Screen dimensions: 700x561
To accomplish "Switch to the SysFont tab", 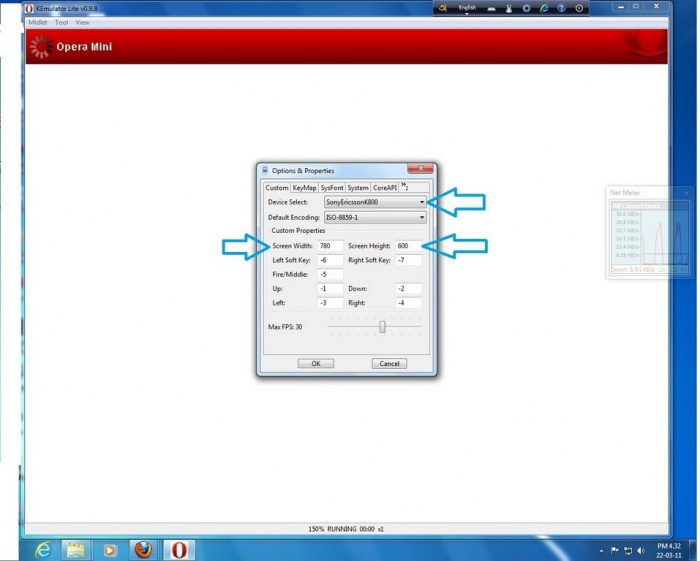I will pyautogui.click(x=332, y=188).
